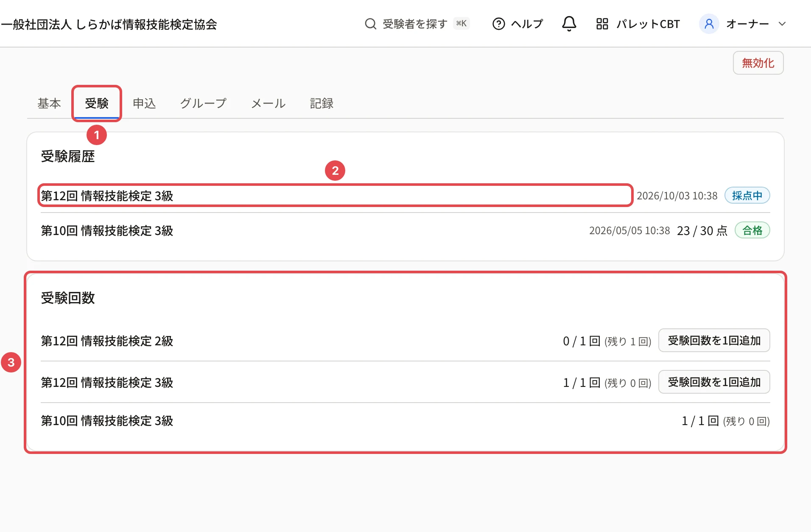Select the 受験 tab
The width and height of the screenshot is (811, 532).
tap(97, 103)
